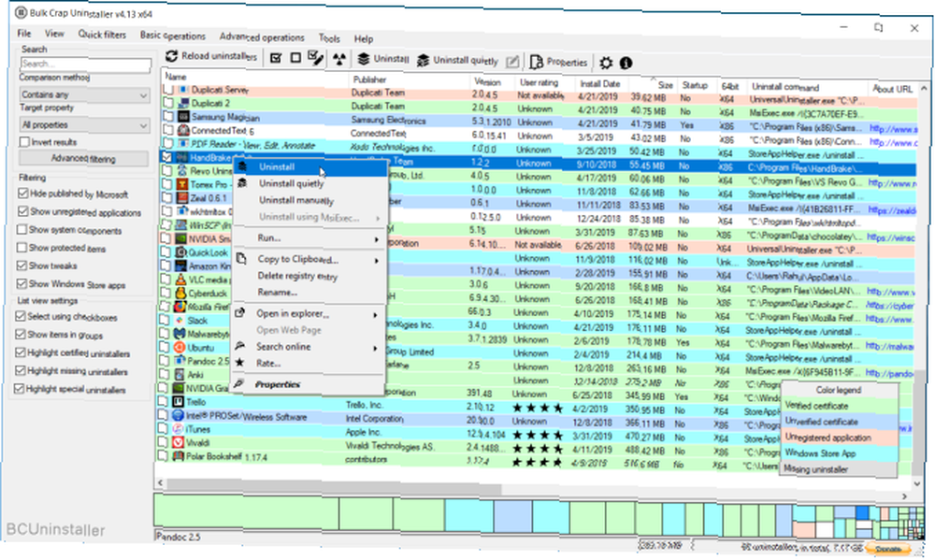This screenshot has width=935, height=560.
Task: Click the large leftmost treemap block
Action: (x=246, y=513)
